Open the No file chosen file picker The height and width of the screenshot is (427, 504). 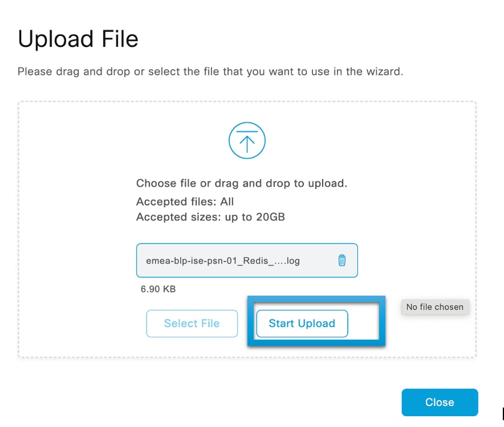(435, 307)
